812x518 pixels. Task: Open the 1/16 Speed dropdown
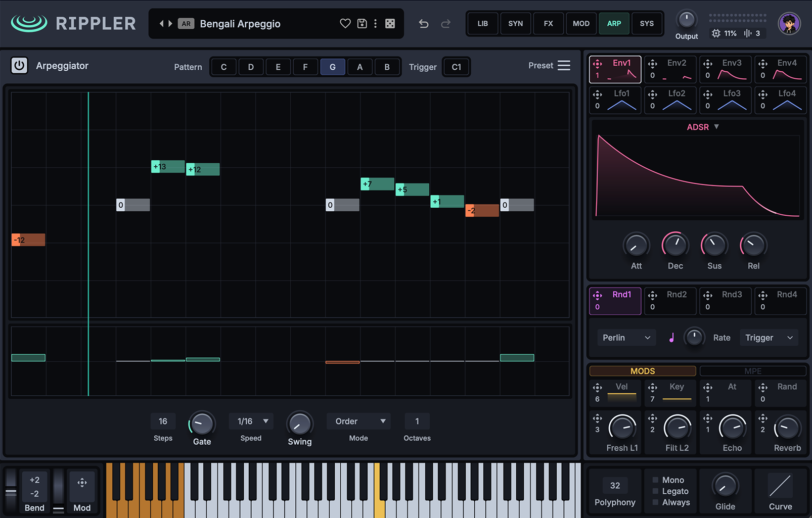click(x=251, y=421)
